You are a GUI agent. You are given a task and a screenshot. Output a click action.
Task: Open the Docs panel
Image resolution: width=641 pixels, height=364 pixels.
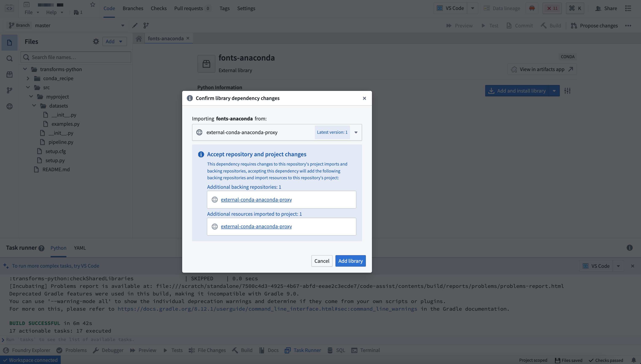pos(269,350)
